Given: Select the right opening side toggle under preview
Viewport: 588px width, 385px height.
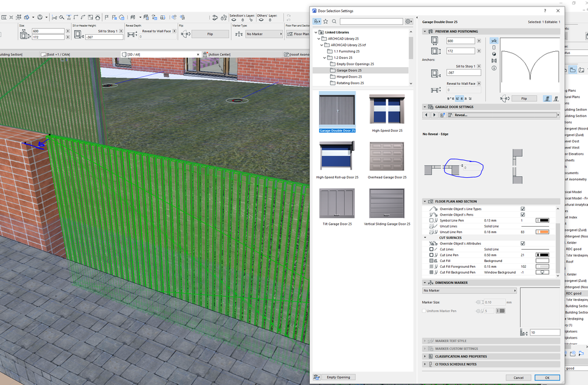Looking at the screenshot, I should (556, 98).
